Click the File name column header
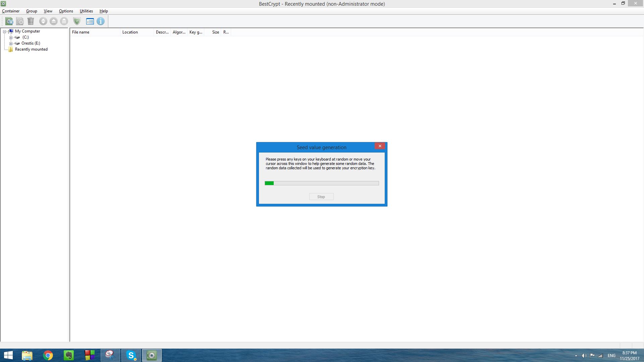The height and width of the screenshot is (362, 644). pyautogui.click(x=95, y=32)
